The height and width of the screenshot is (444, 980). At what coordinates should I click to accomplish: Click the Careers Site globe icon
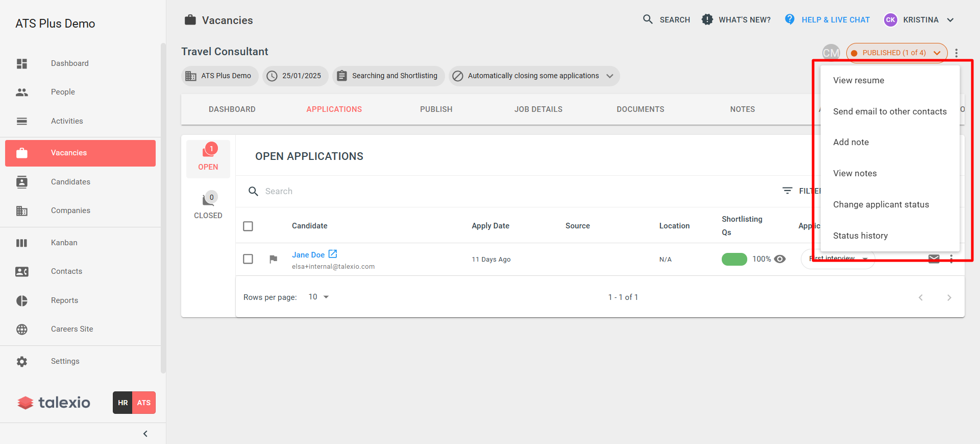click(x=22, y=329)
